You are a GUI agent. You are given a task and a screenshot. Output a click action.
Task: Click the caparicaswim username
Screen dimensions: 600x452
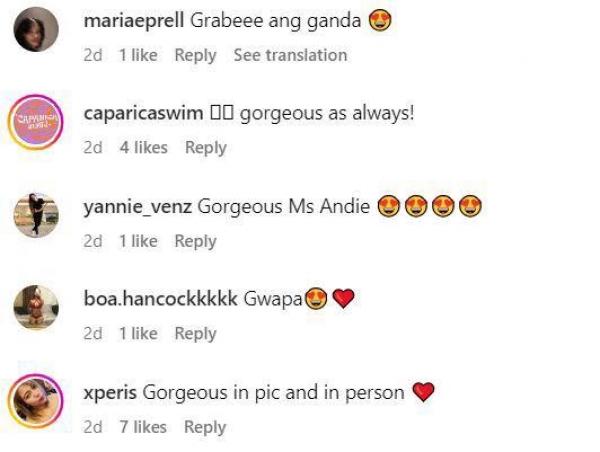tap(143, 113)
